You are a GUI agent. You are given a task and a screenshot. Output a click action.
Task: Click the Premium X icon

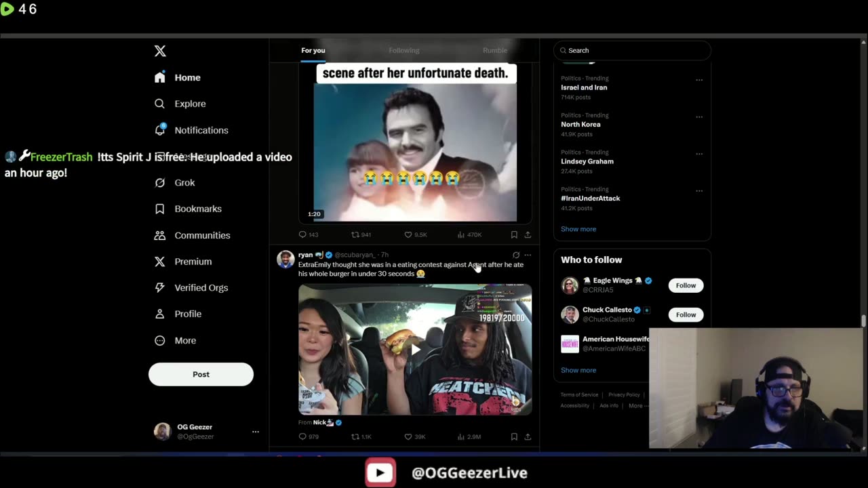160,261
